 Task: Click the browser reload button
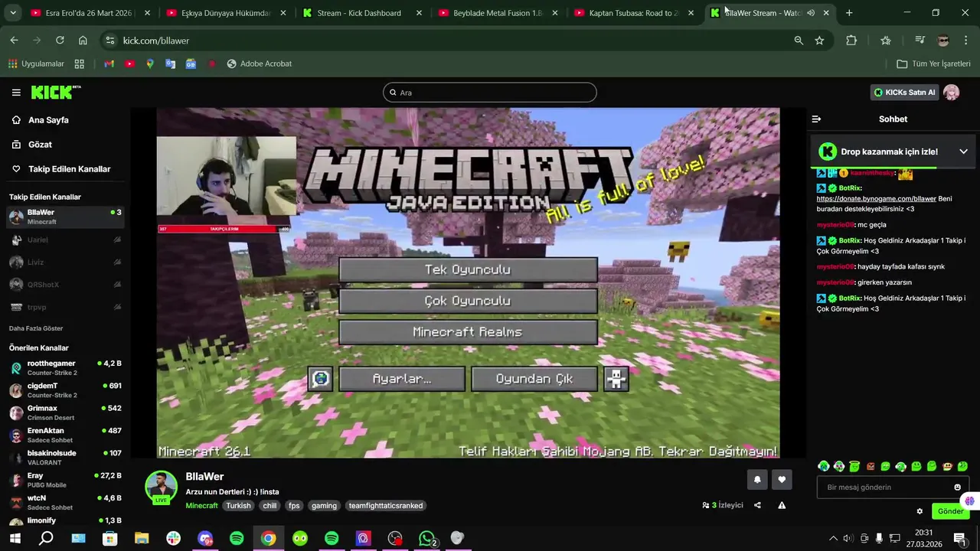(x=60, y=41)
